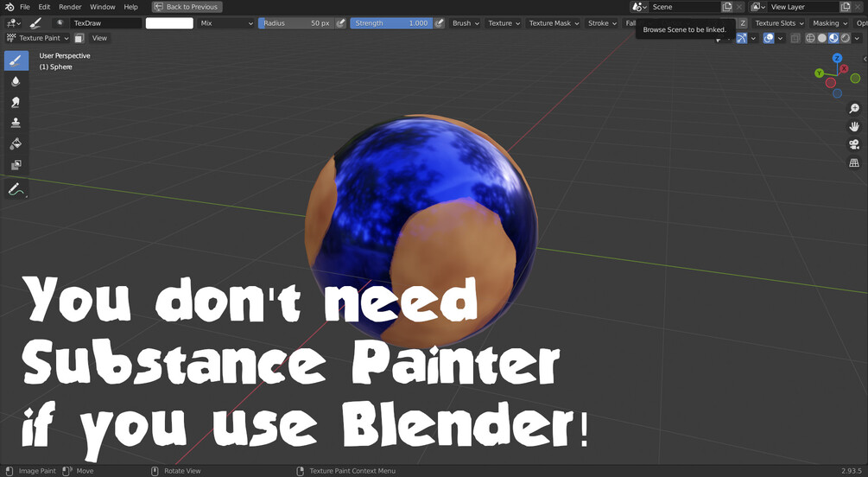This screenshot has width=868, height=477.
Task: Select the Draw brush tool
Action: (x=16, y=60)
